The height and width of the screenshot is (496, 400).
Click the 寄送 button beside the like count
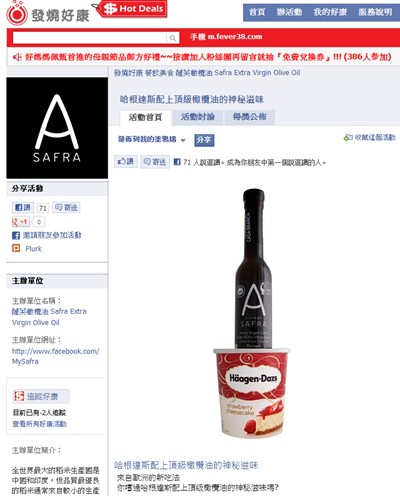pyautogui.click(x=155, y=162)
